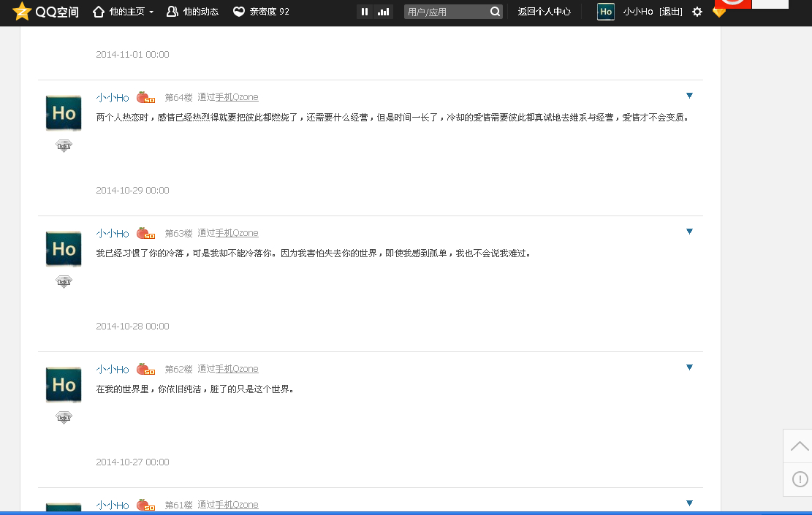Click diamond level badge under floor 63 avatar
The image size is (812, 515).
[64, 281]
